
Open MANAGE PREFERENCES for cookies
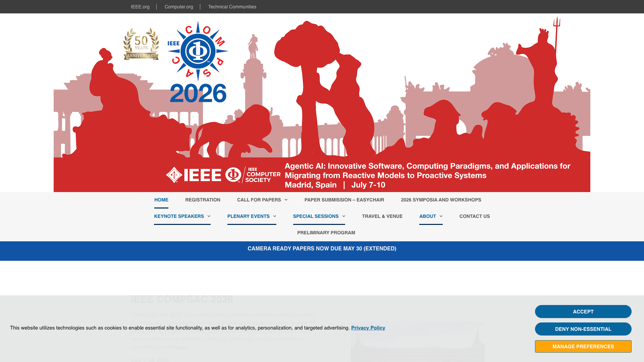click(x=583, y=347)
